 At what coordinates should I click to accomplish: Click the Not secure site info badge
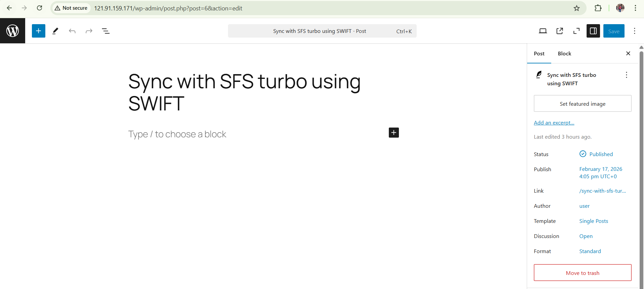(x=71, y=8)
